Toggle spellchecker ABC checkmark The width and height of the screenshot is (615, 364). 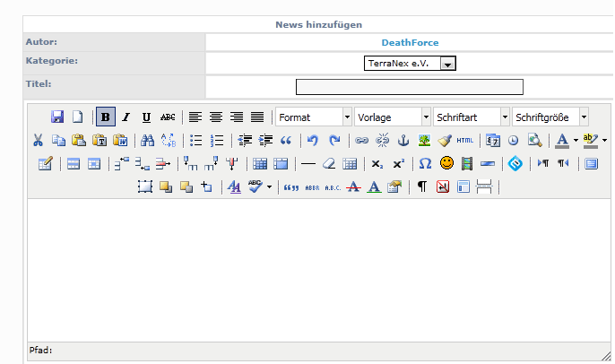point(255,186)
